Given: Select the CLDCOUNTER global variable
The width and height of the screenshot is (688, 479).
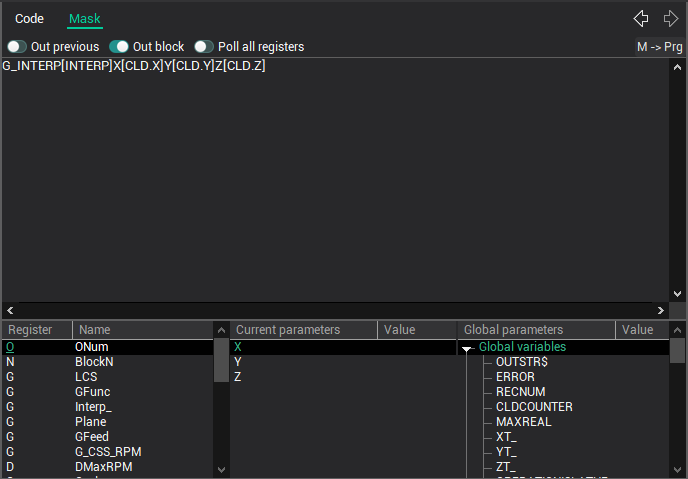Looking at the screenshot, I should coord(534,407).
